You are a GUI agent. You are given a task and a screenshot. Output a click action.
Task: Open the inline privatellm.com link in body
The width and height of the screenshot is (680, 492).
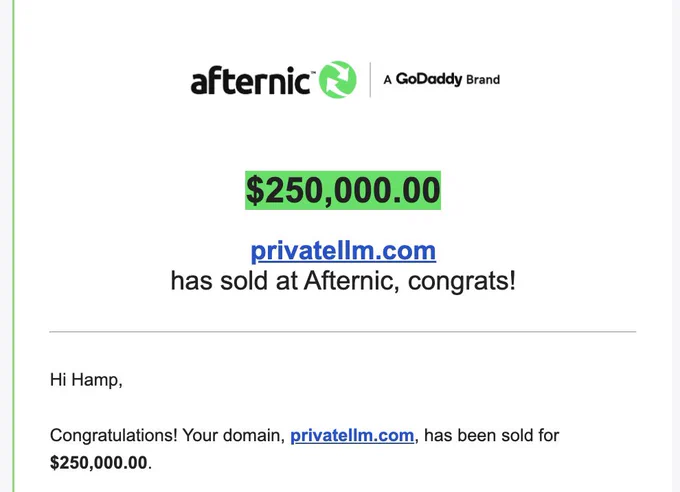pyautogui.click(x=352, y=435)
